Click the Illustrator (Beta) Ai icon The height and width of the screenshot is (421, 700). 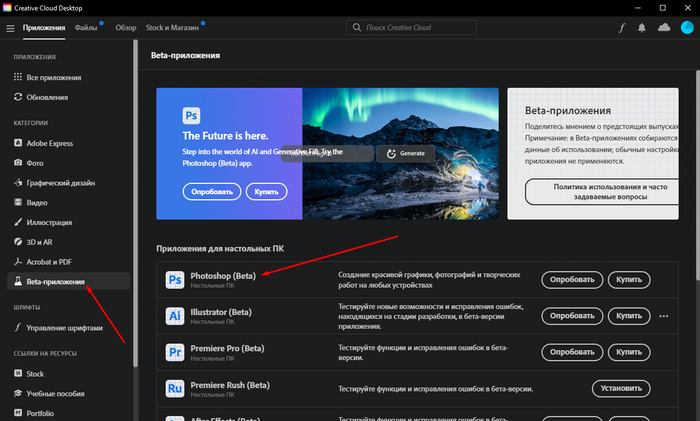point(175,316)
